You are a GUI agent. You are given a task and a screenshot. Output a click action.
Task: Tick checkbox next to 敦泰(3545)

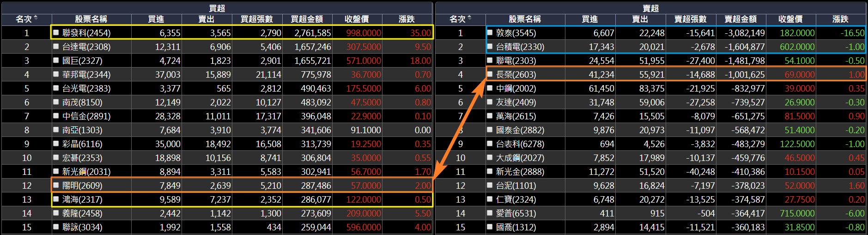(x=490, y=33)
